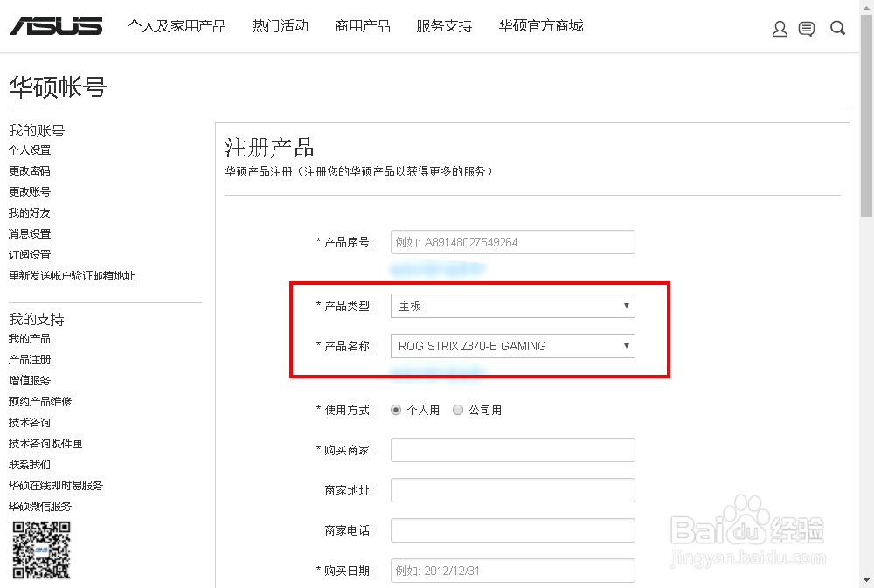The width and height of the screenshot is (874, 588).
Task: Open the 服务支持 menu
Action: pos(443,26)
